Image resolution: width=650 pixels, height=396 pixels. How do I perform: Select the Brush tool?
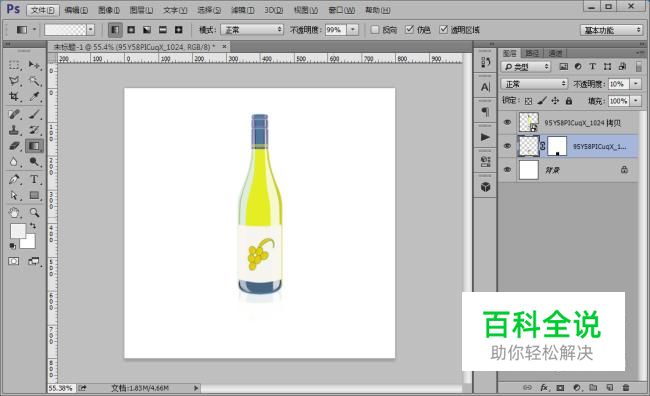[x=34, y=114]
